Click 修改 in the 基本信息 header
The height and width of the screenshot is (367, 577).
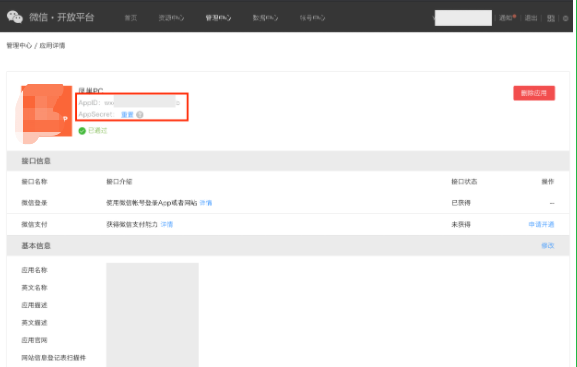click(x=548, y=246)
